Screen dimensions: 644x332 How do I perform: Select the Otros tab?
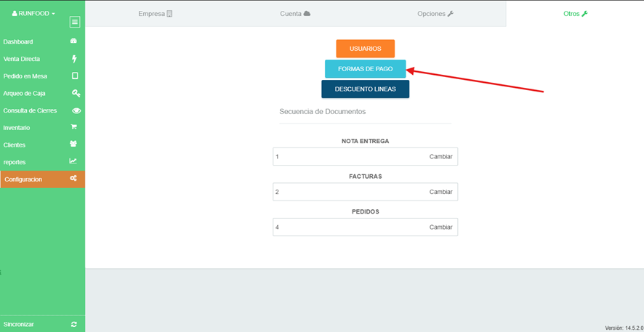576,14
